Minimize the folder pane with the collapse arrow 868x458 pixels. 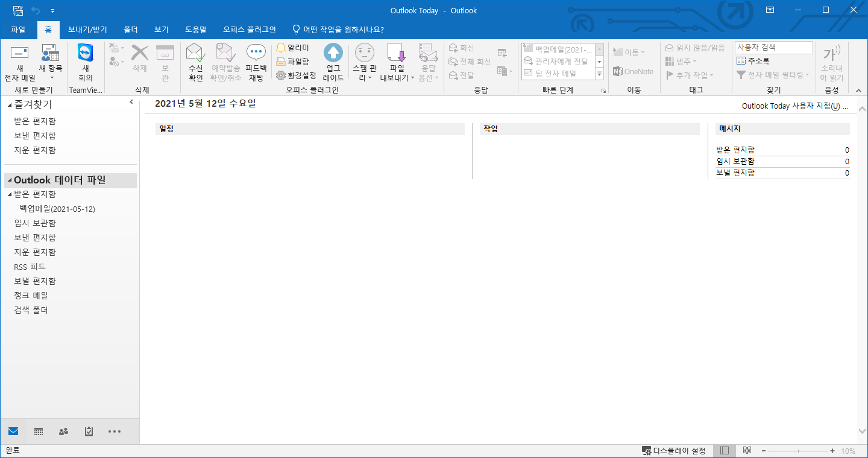point(131,103)
